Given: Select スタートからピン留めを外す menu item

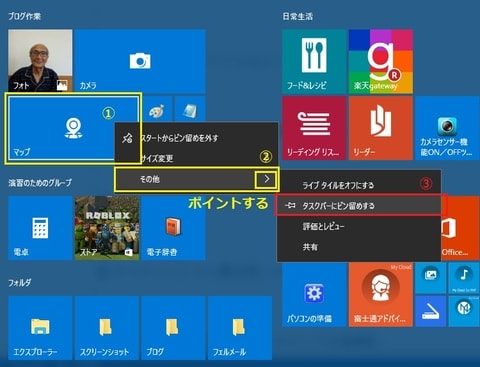Looking at the screenshot, I should [x=196, y=138].
